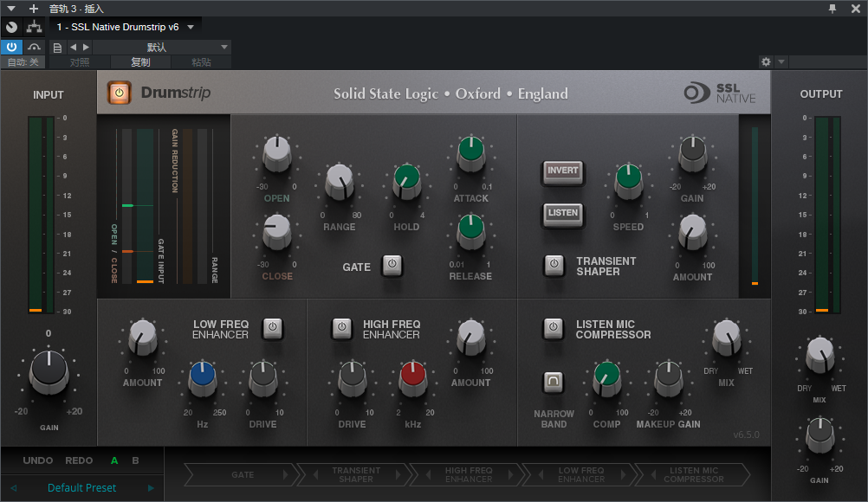Click the 复制 (copy) button

click(140, 62)
